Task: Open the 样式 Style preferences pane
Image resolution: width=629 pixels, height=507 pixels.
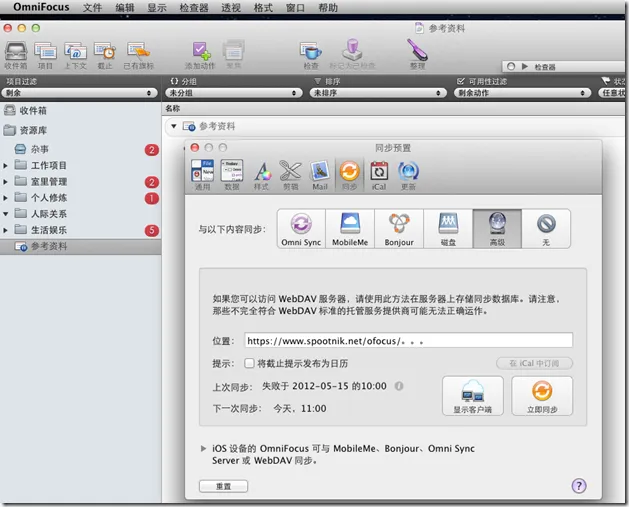Action: click(262, 175)
